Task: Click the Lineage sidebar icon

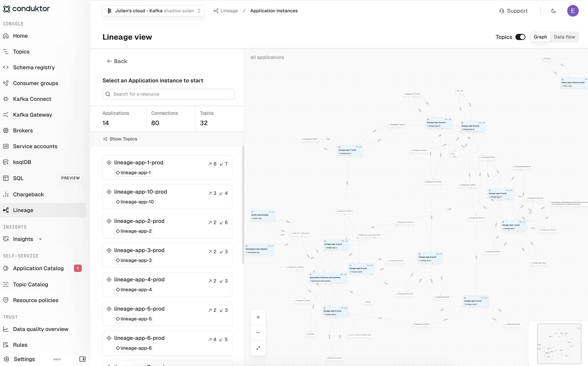Action: coord(6,210)
